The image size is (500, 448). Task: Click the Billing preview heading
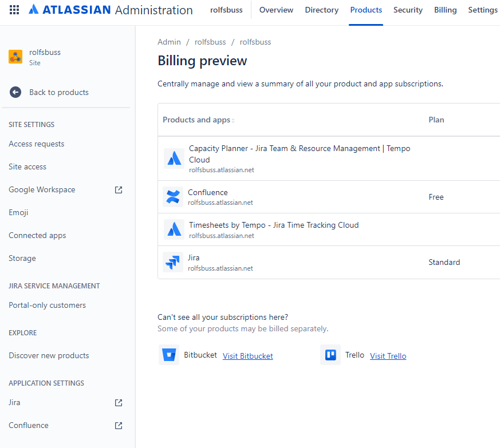[x=202, y=61]
